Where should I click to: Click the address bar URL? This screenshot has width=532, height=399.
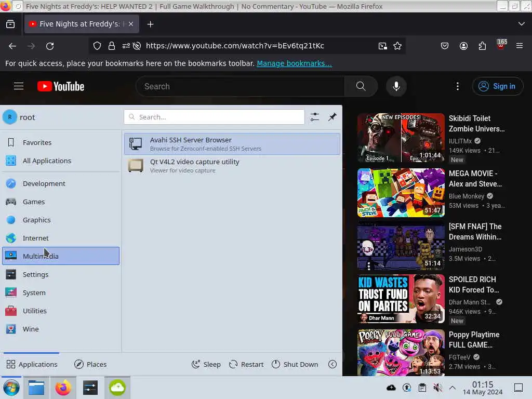coord(235,46)
